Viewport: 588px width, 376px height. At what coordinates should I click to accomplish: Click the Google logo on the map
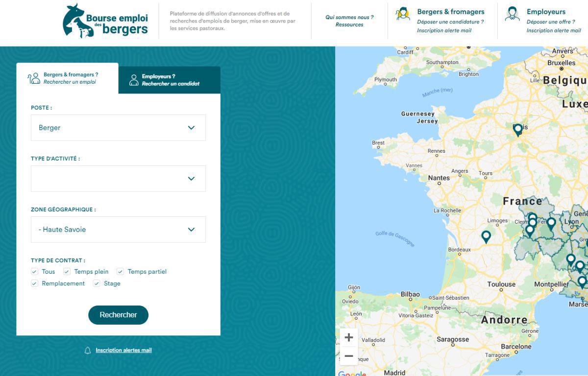click(352, 373)
